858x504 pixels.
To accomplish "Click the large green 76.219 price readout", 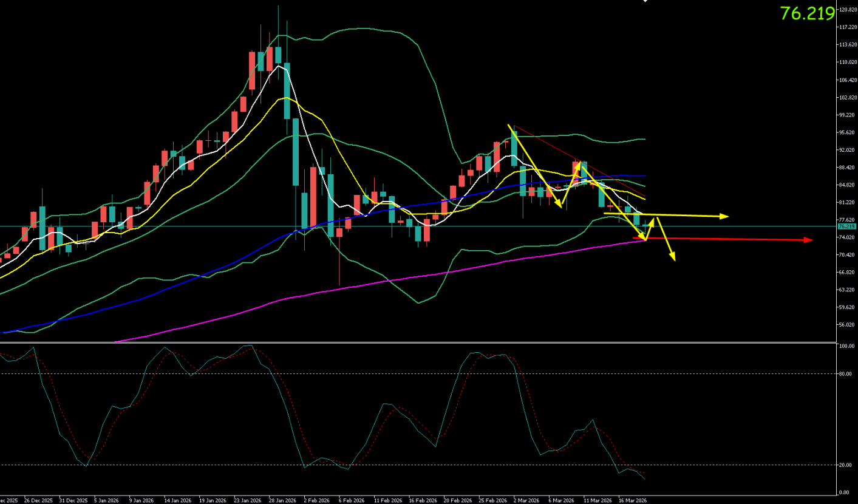I will point(807,14).
